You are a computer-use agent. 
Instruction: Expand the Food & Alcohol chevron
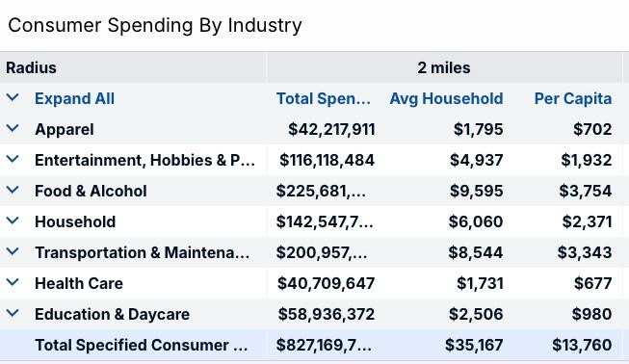tap(13, 190)
